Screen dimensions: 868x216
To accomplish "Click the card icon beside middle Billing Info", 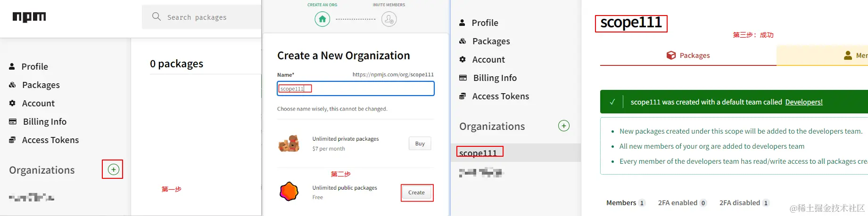I will point(463,78).
